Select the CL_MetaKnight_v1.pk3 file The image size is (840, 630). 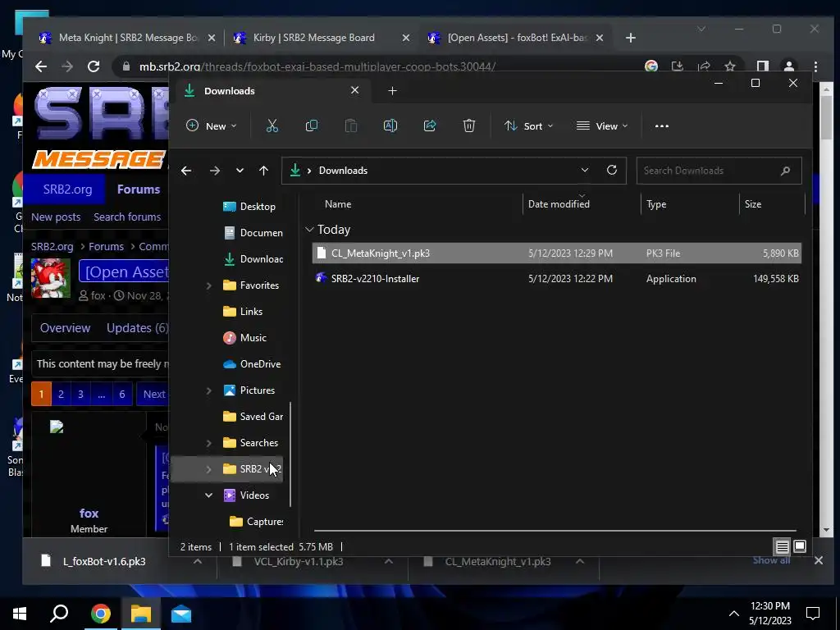[x=557, y=253]
